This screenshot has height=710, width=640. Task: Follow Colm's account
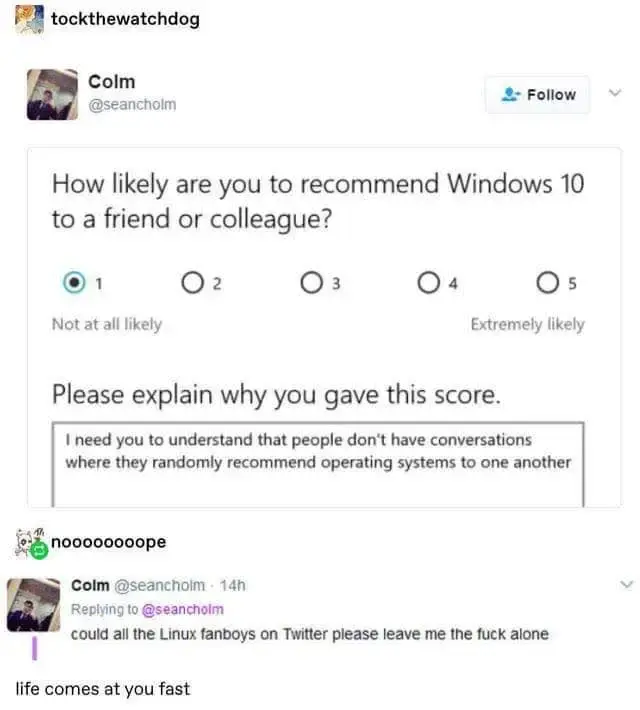coord(538,95)
